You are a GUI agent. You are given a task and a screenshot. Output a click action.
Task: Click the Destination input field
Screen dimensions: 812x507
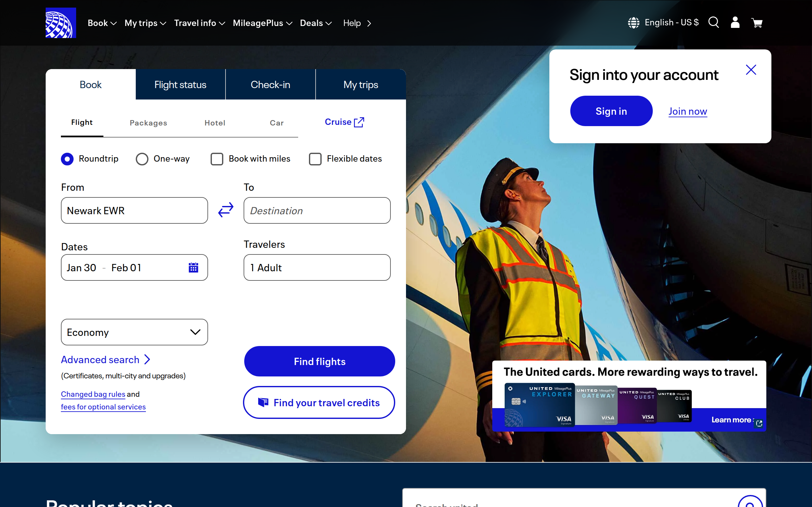point(317,211)
